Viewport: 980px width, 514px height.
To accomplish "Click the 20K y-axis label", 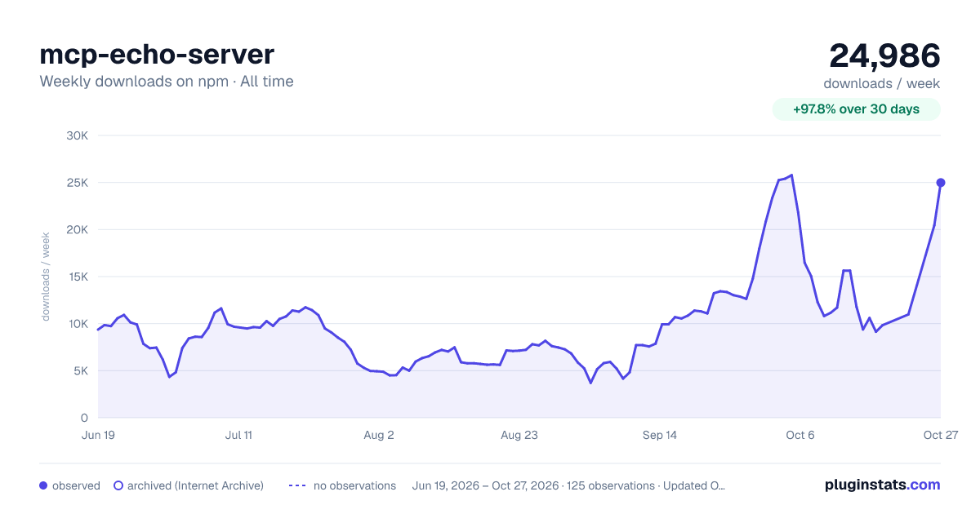I will [77, 229].
